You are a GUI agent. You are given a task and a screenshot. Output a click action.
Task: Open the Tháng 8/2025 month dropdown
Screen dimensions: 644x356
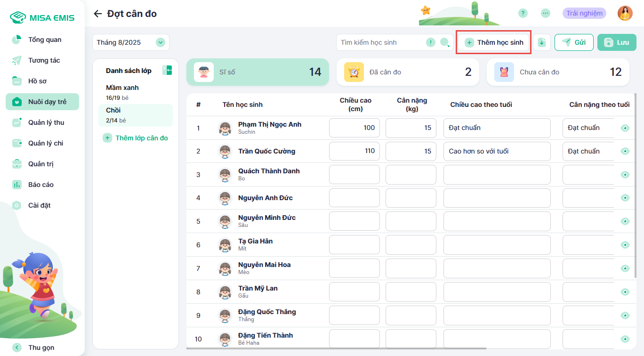[131, 42]
